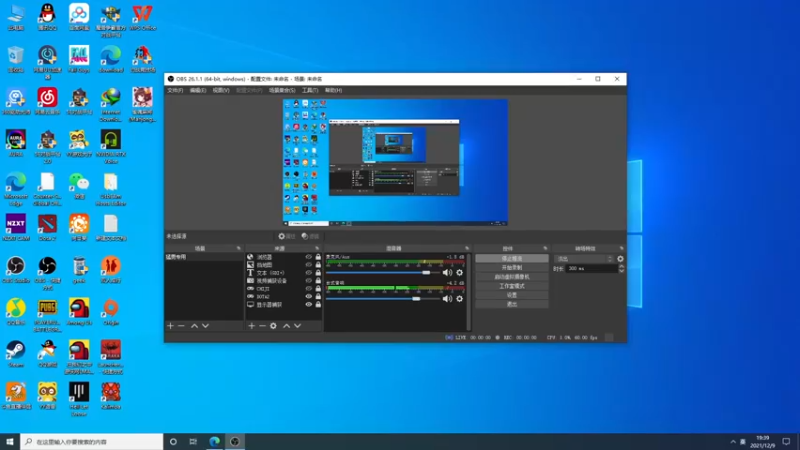Click 启动虚拟摄像机 start virtual camera button

pos(512,277)
